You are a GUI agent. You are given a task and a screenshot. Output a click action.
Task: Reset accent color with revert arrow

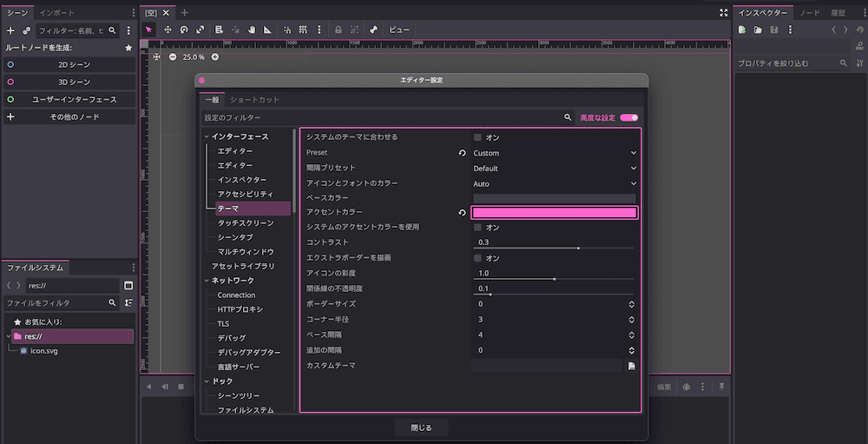coord(463,213)
